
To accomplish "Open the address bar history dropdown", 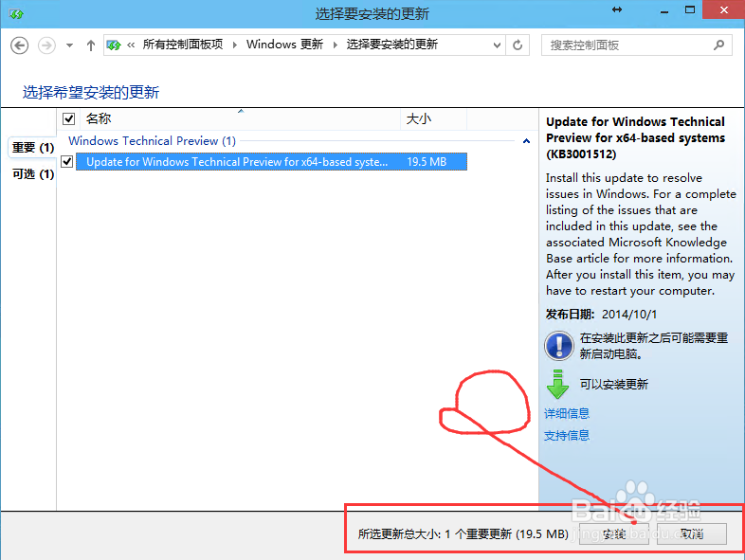I will tap(497, 45).
